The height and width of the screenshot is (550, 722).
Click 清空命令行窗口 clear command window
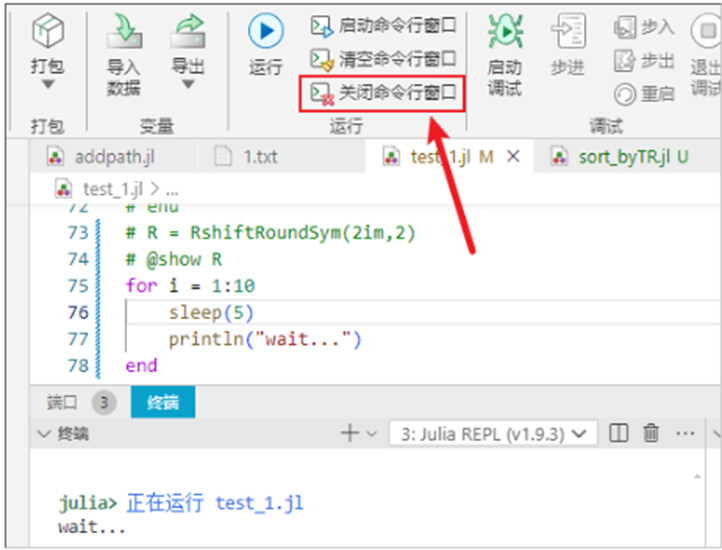pyautogui.click(x=383, y=59)
